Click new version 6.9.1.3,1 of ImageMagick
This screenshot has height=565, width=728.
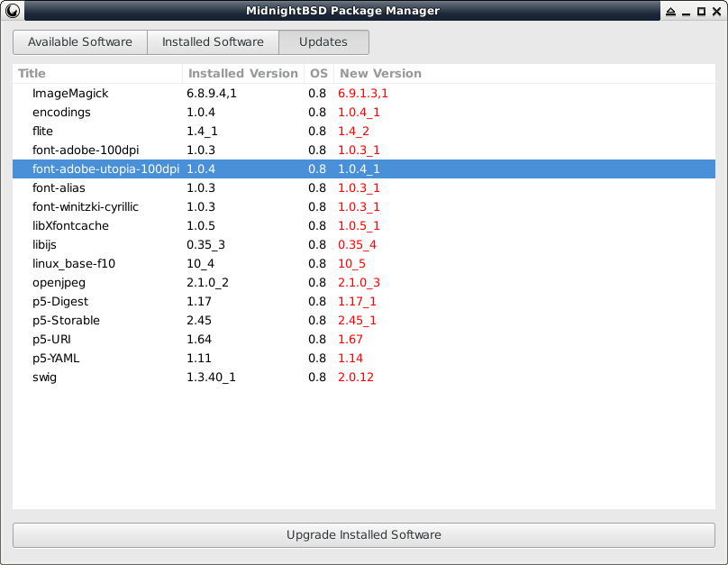[x=362, y=94]
